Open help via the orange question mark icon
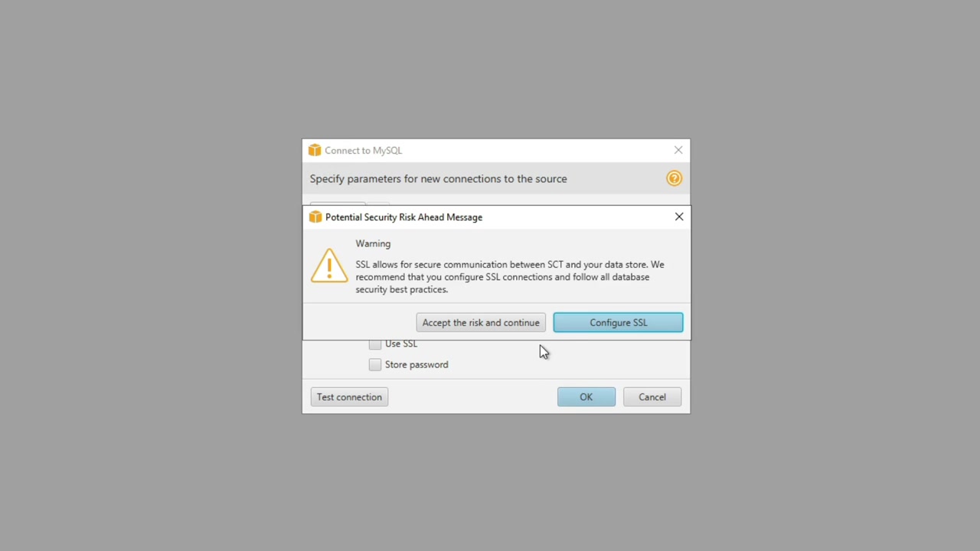 coord(674,178)
